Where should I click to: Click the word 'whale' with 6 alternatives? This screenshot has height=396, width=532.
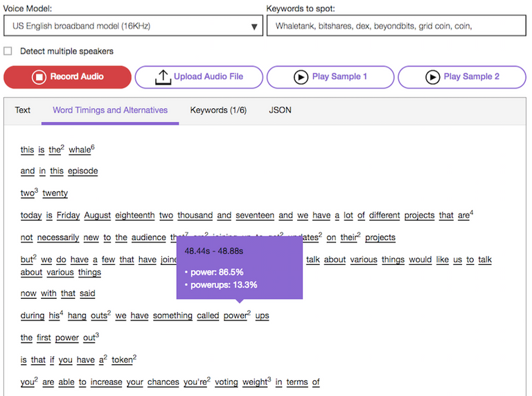(82, 149)
